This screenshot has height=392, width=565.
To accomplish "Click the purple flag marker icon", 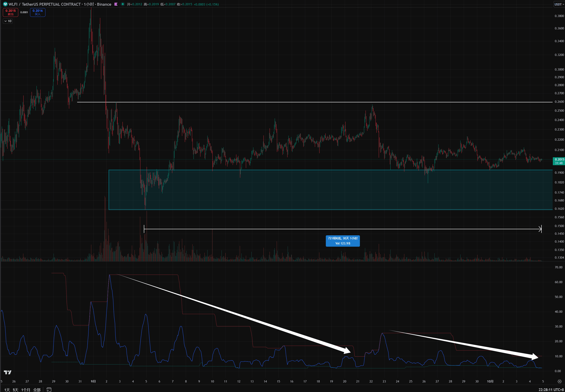I will (116, 4).
